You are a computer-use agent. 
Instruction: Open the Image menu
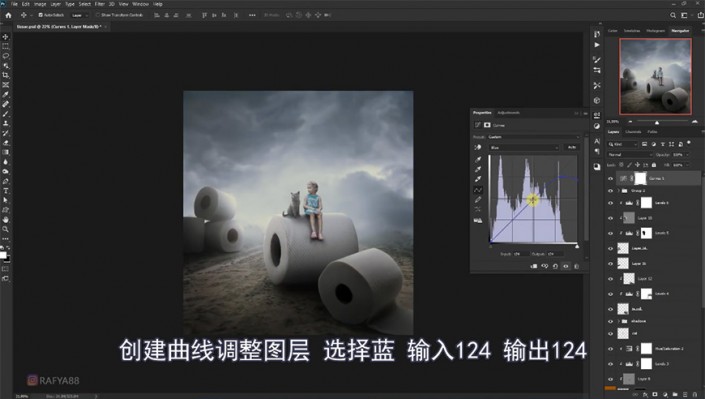click(x=40, y=4)
